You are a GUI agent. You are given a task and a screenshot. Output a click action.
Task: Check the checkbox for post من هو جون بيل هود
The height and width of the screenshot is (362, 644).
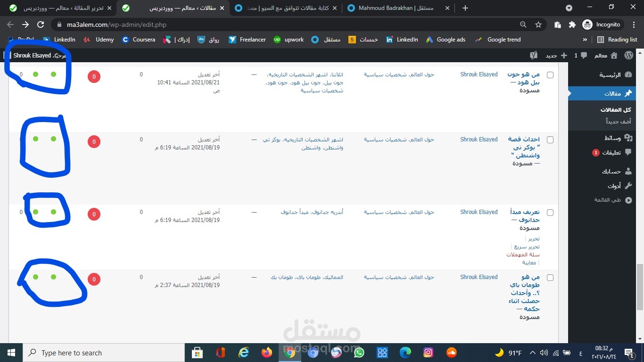click(550, 74)
